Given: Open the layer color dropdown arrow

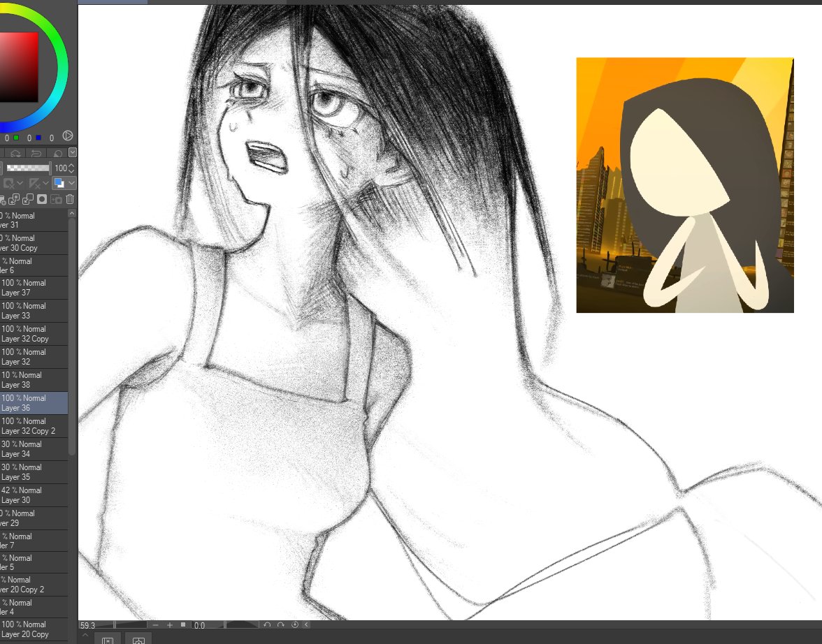Looking at the screenshot, I should pos(71,184).
